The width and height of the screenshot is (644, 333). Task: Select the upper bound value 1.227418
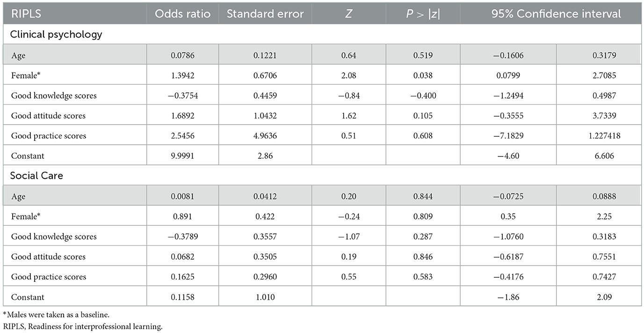(599, 136)
